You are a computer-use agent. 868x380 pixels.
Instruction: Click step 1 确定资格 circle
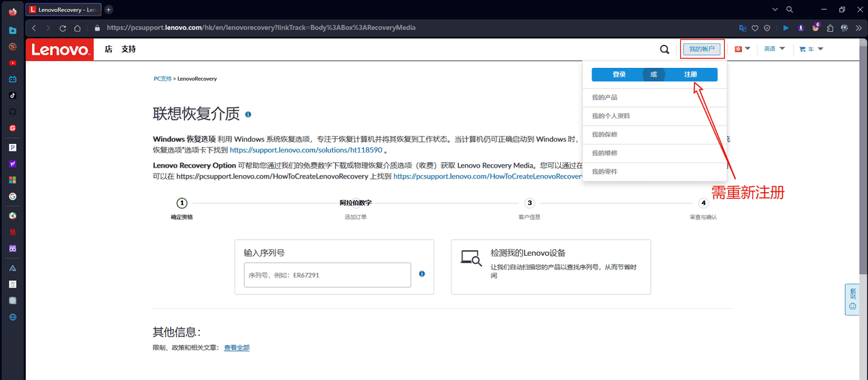coord(182,203)
